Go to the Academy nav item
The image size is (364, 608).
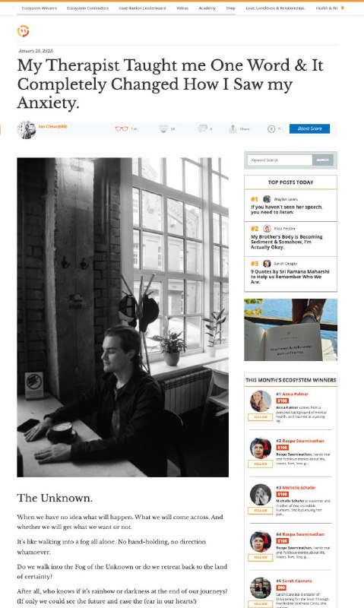(x=207, y=8)
